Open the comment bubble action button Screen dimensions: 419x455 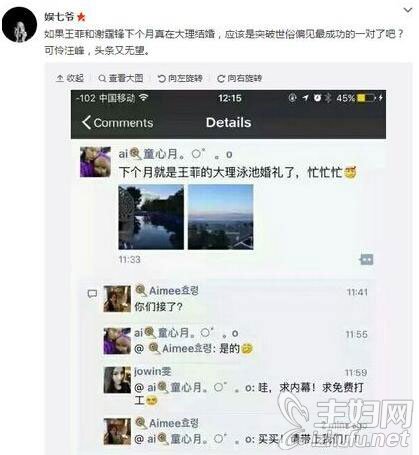tap(366, 259)
